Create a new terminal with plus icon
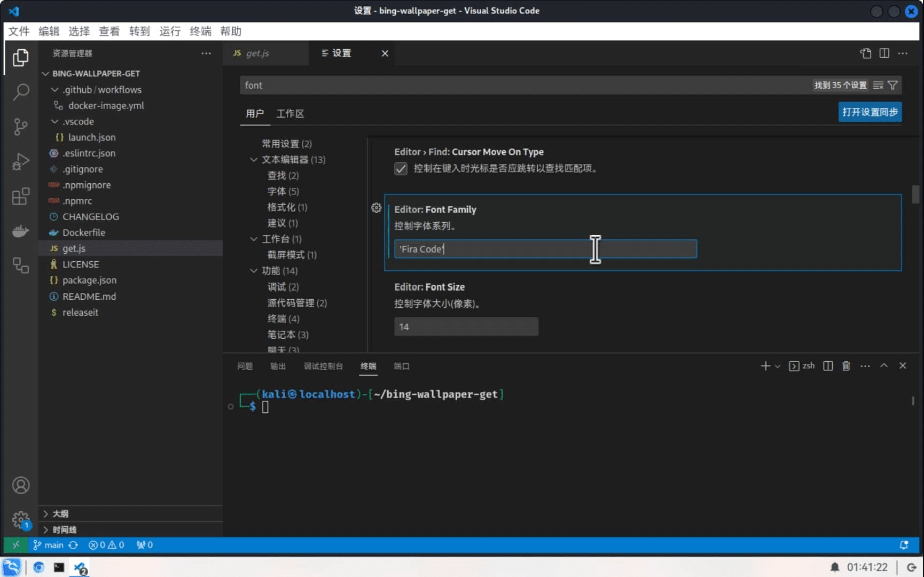 (765, 365)
